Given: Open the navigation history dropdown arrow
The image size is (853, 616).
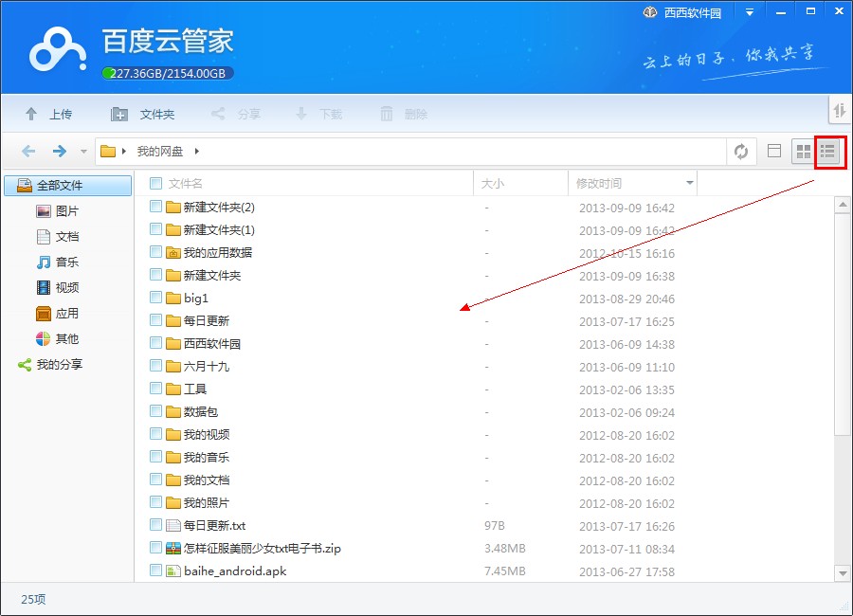Looking at the screenshot, I should point(83,152).
